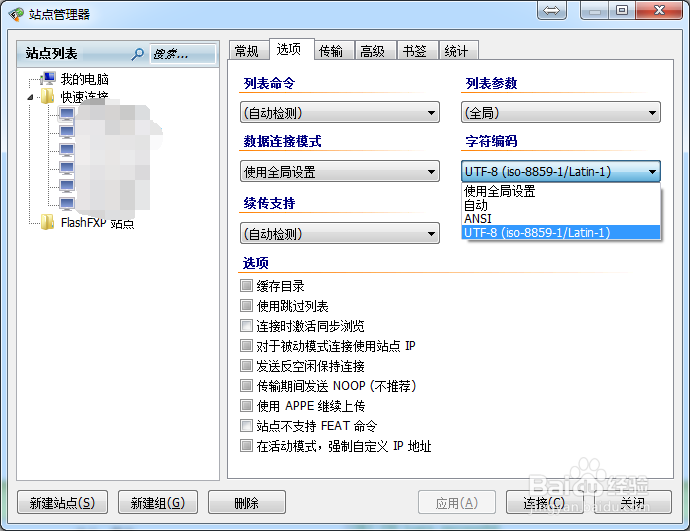Choose 使用全局设置 in encoding list
This screenshot has width=690, height=531.
click(561, 191)
